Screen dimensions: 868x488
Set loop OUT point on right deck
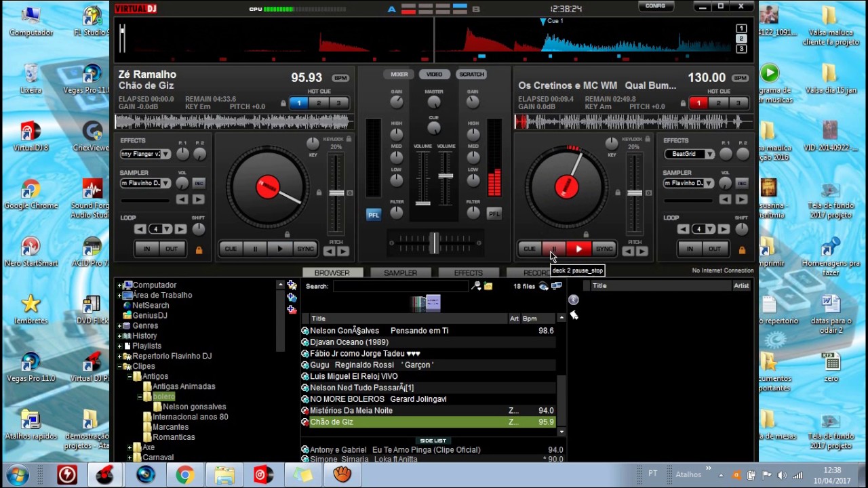tap(715, 249)
